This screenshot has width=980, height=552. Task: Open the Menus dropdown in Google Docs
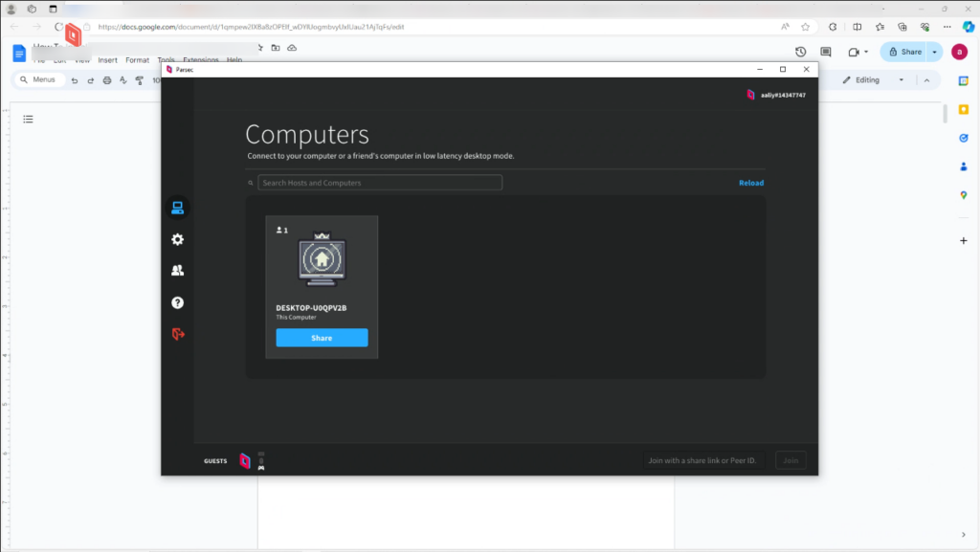pos(38,79)
